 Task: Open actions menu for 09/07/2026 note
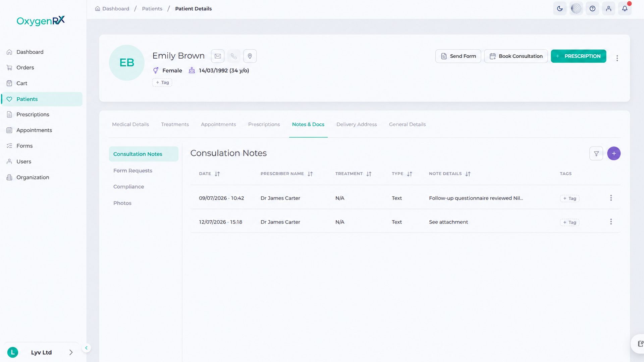tap(611, 198)
